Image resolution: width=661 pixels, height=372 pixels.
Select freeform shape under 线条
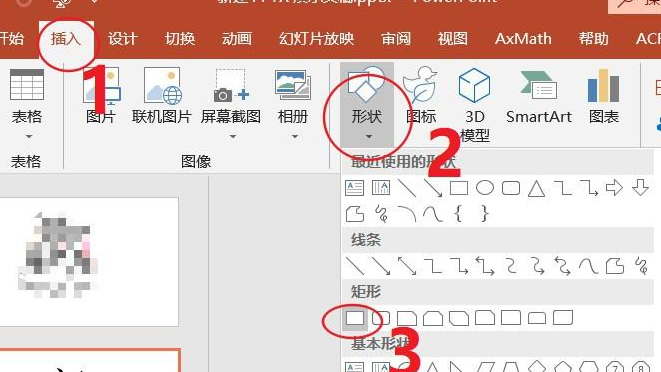(x=615, y=266)
